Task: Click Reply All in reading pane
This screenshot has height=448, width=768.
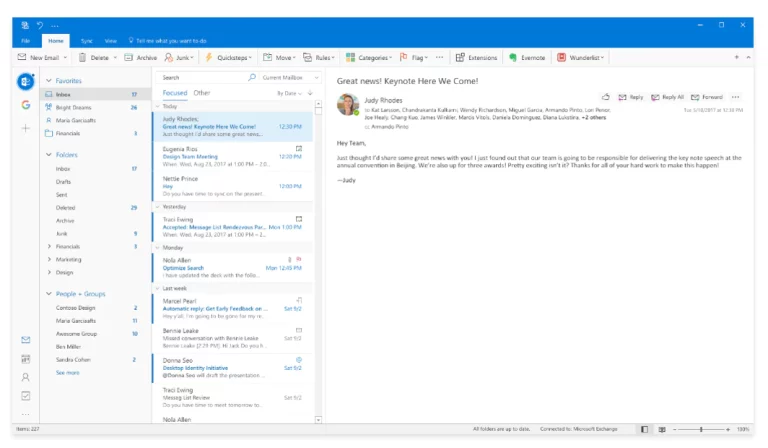Action: pyautogui.click(x=667, y=97)
